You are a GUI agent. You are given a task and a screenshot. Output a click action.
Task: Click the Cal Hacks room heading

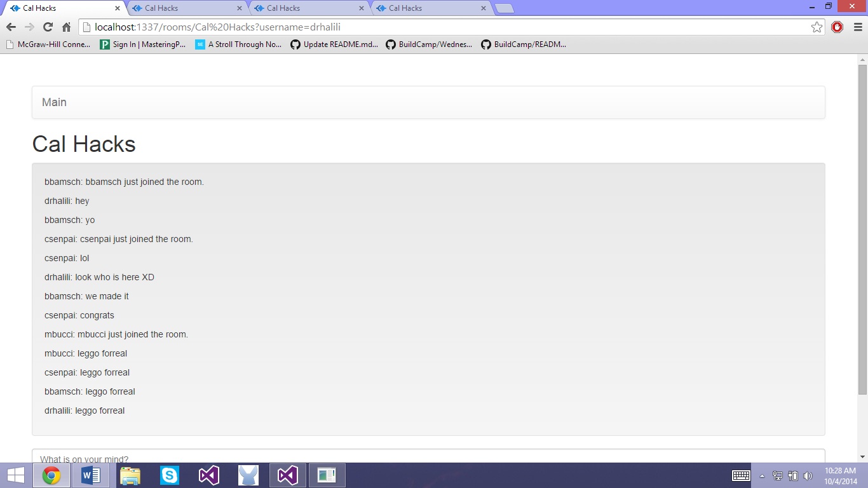coord(84,144)
